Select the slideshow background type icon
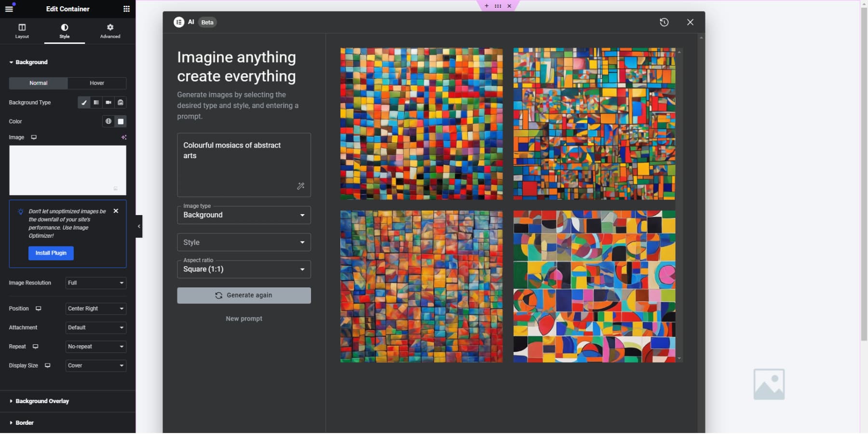 click(x=121, y=103)
